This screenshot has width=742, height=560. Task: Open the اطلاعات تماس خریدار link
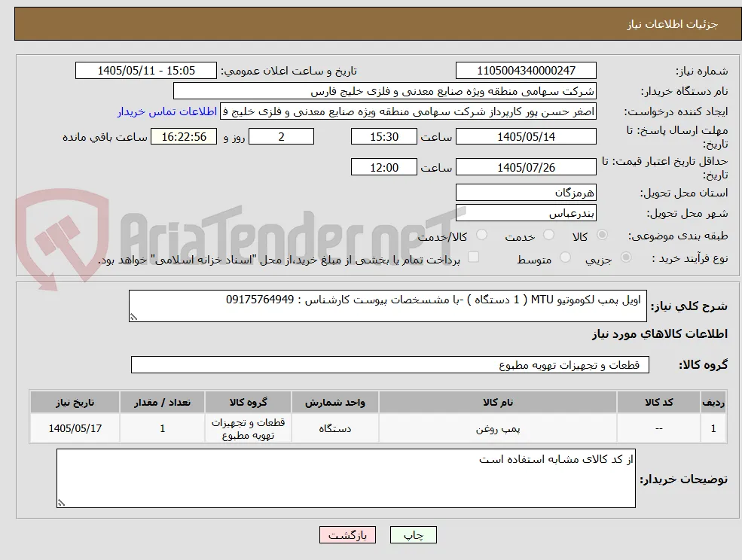pyautogui.click(x=167, y=111)
